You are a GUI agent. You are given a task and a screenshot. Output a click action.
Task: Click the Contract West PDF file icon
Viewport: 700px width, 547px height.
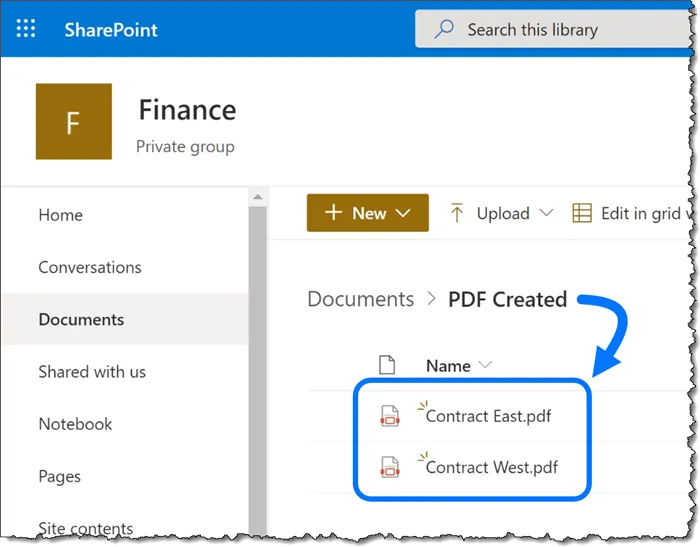tap(390, 467)
